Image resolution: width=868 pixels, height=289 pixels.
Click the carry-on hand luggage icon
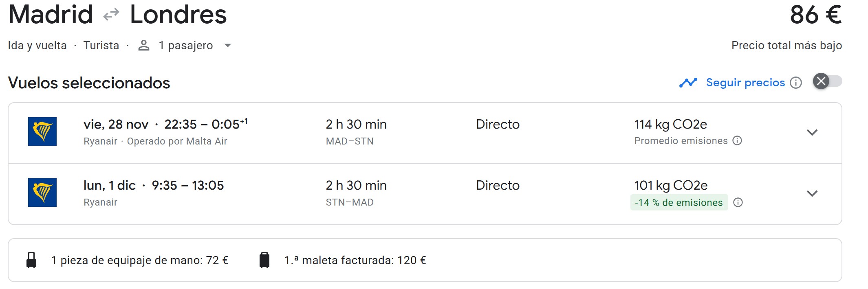pyautogui.click(x=31, y=260)
